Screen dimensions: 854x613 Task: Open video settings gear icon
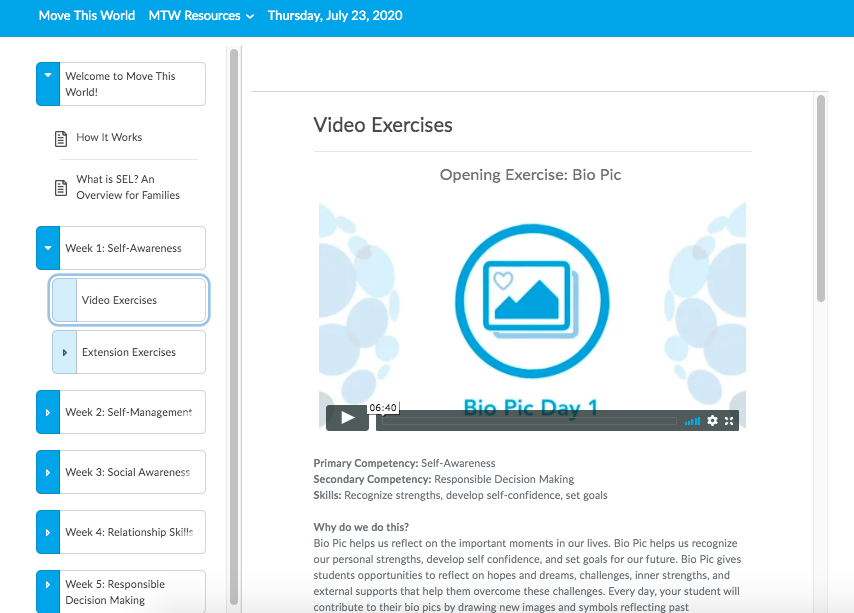pyautogui.click(x=712, y=421)
